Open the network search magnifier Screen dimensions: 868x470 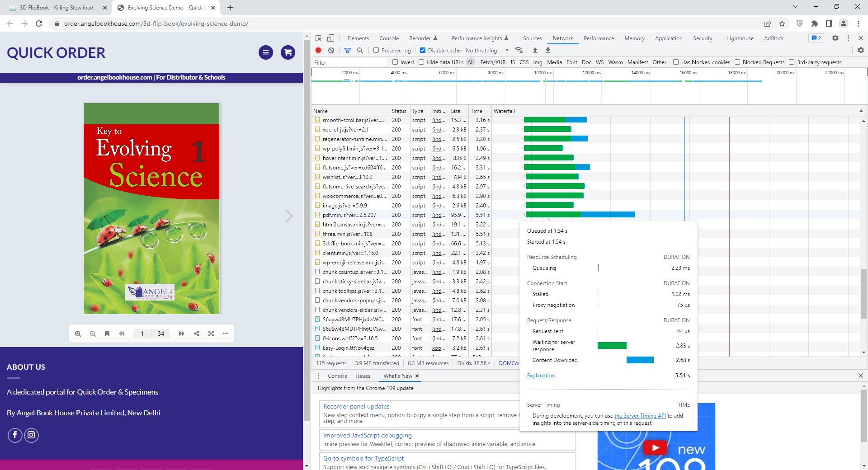[360, 50]
